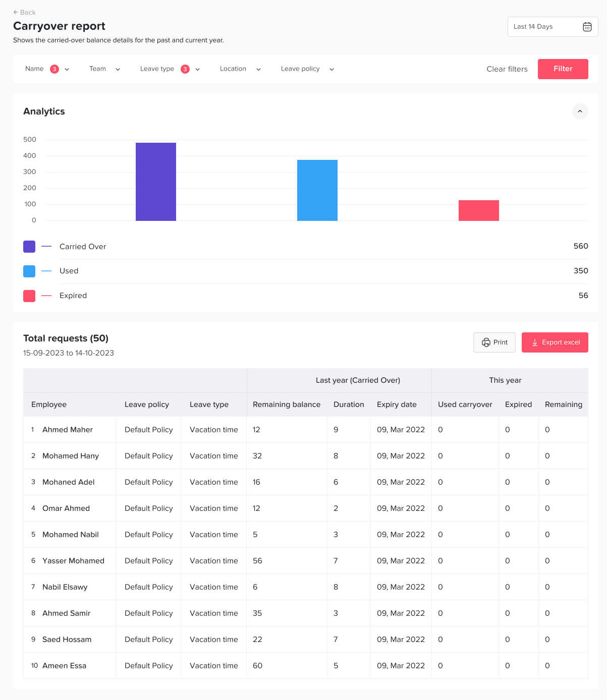
Task: Open the Team filter dropdown
Action: click(x=118, y=70)
